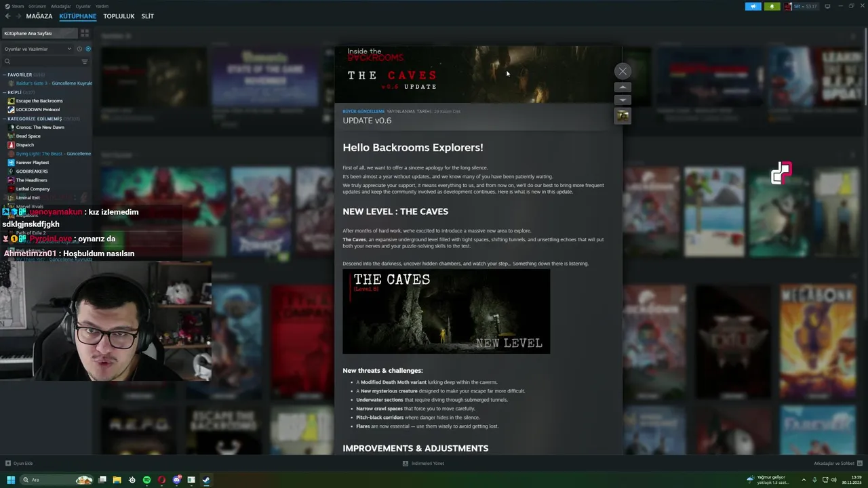Select GODBREAKERS in library list
The width and height of the screenshot is (868, 488).
(x=32, y=171)
